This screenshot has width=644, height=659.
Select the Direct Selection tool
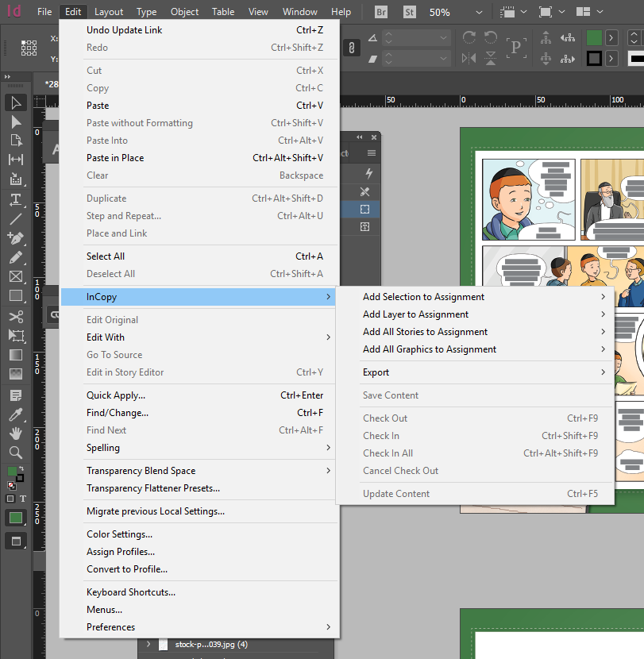(x=16, y=121)
